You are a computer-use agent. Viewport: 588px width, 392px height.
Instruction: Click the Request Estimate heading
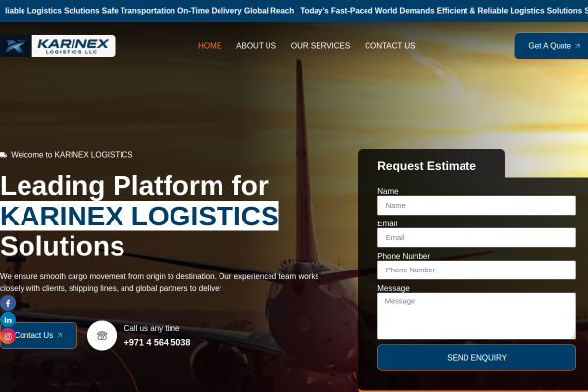[426, 166]
